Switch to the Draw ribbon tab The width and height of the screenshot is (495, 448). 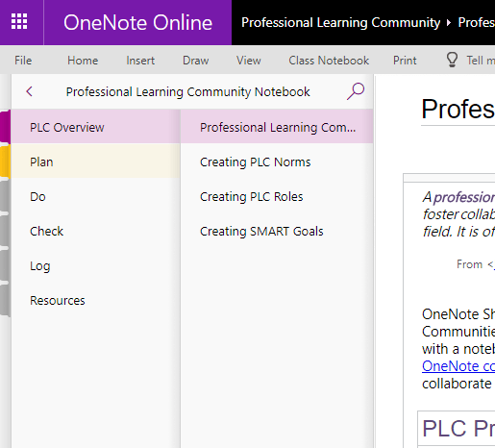coord(196,61)
